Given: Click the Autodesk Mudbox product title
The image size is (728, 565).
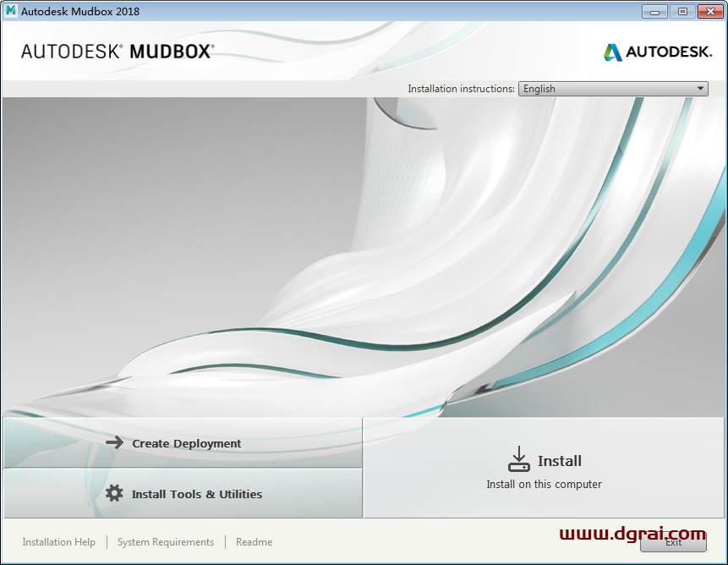Looking at the screenshot, I should coord(118,52).
